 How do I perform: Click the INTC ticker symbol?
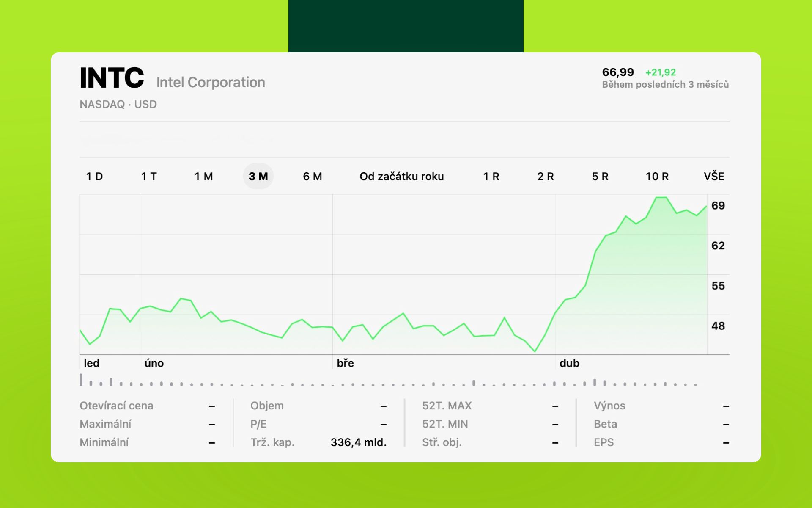point(112,78)
